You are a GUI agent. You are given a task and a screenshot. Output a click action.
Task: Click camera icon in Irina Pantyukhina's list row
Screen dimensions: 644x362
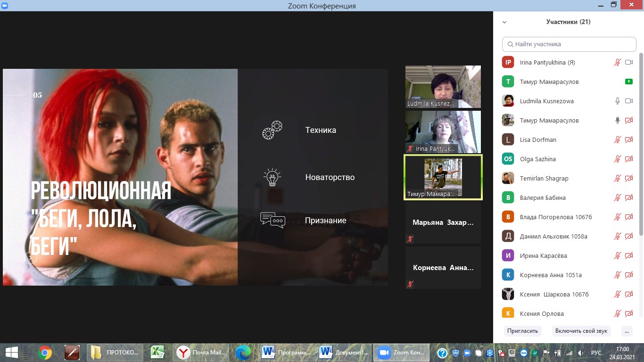click(x=628, y=62)
